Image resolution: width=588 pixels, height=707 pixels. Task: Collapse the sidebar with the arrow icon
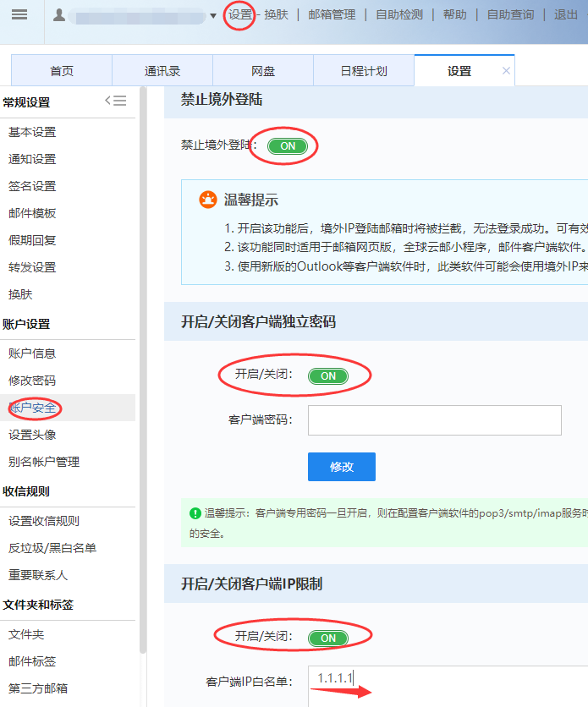[115, 101]
